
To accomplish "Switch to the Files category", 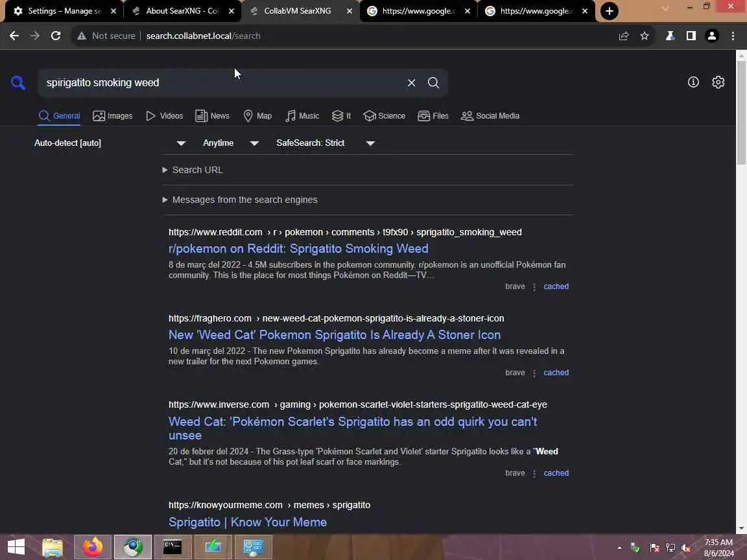I will pos(433,116).
